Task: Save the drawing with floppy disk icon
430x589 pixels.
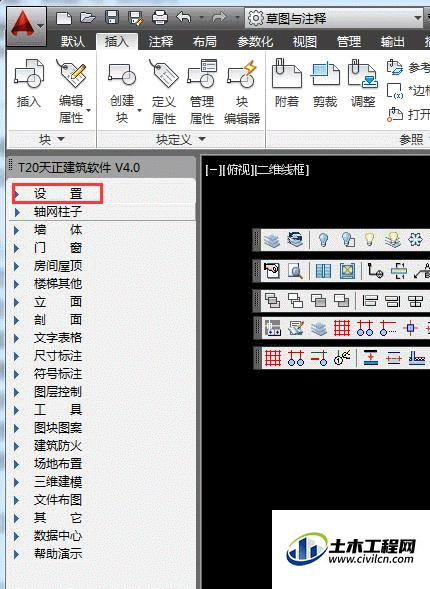Action: tap(112, 18)
